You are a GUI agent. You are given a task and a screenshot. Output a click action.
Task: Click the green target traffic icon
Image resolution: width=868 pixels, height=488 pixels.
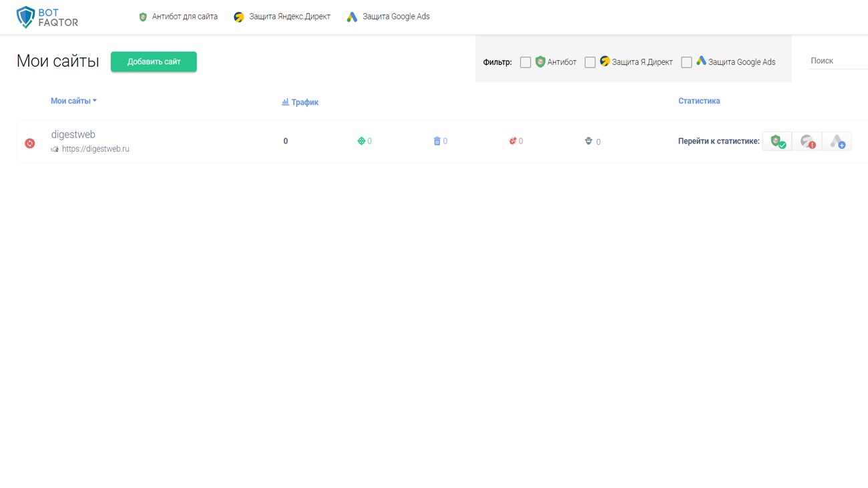point(361,141)
